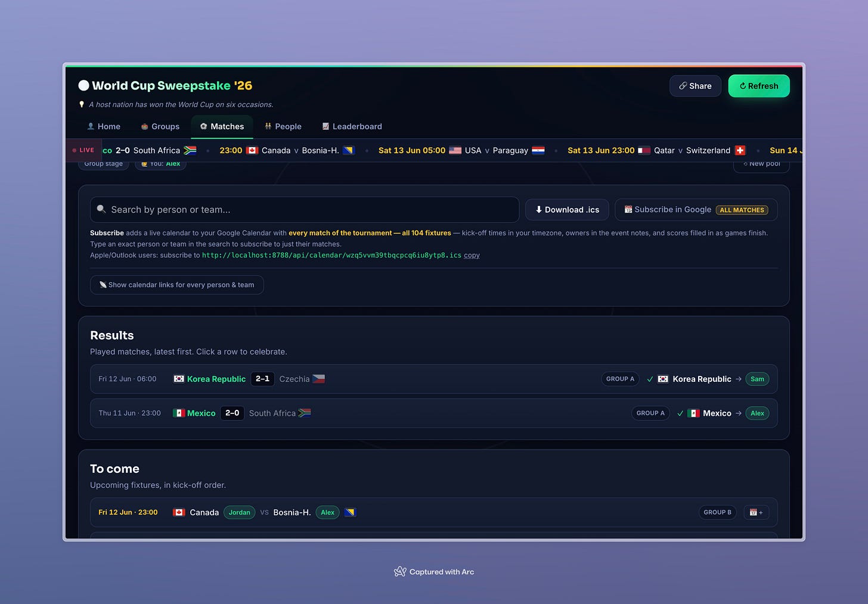Expand Show calendar links for every person & team
This screenshot has width=868, height=604.
(x=176, y=285)
